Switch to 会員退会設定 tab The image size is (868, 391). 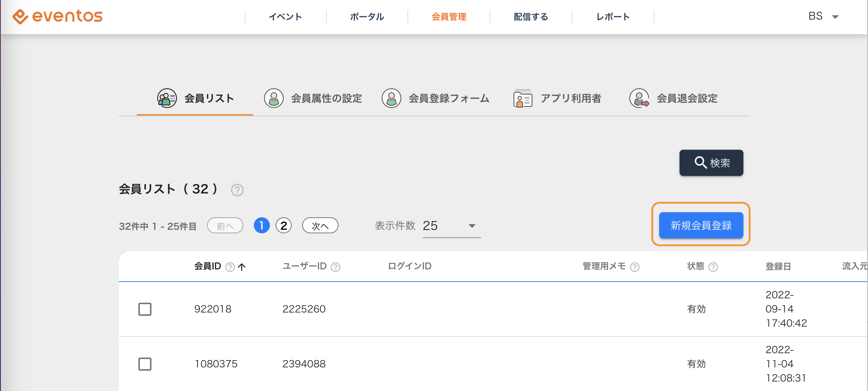point(674,98)
